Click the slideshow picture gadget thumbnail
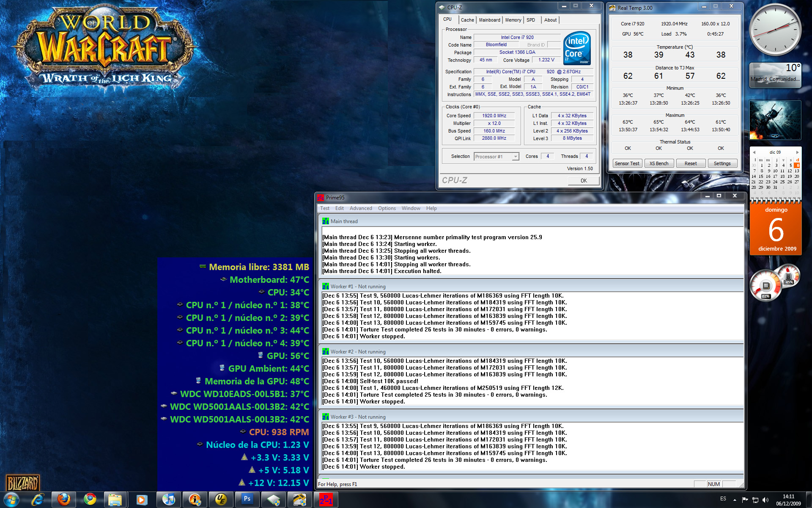 pyautogui.click(x=775, y=120)
